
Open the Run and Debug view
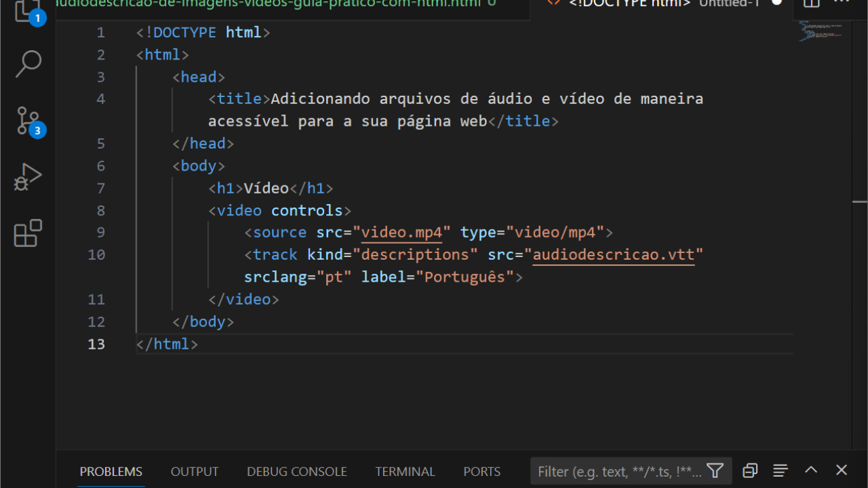click(x=27, y=176)
